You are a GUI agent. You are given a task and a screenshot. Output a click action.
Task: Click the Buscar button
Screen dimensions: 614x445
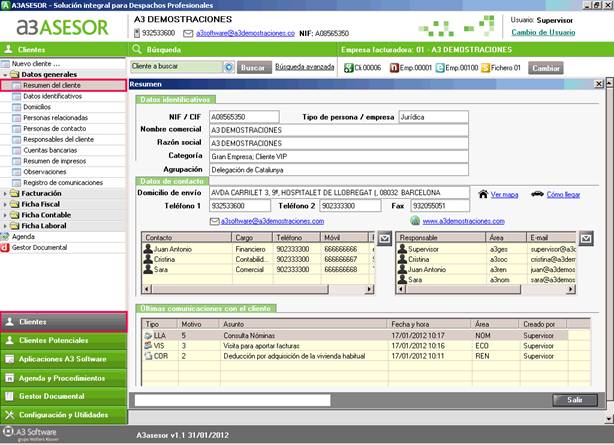pos(254,67)
